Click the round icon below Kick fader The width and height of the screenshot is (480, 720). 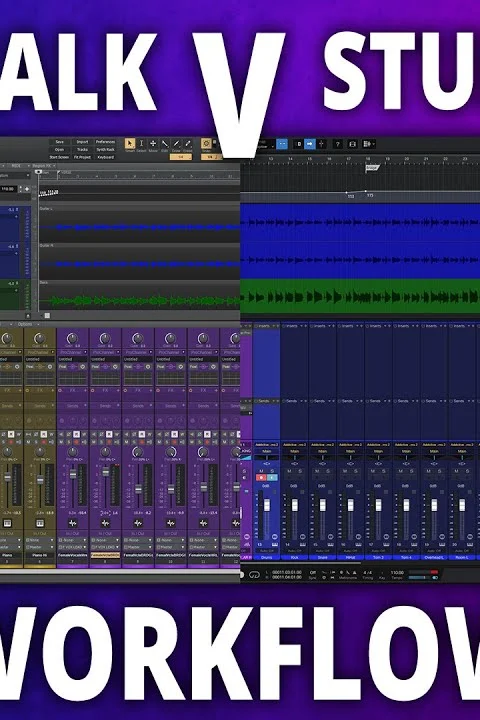tap(302, 537)
